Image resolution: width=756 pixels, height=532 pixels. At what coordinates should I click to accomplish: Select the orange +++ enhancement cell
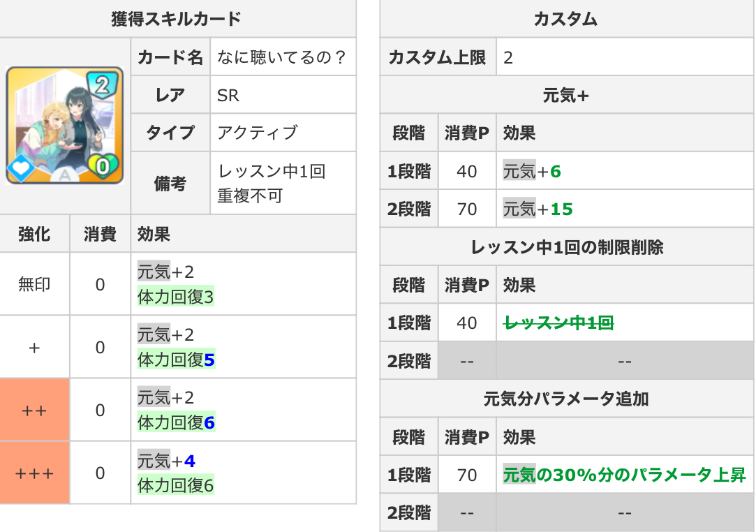click(x=34, y=473)
